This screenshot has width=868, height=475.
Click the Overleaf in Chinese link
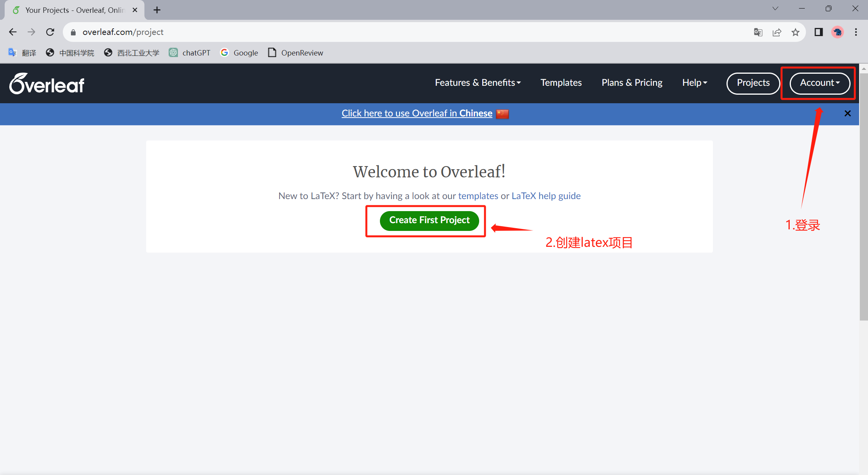coord(417,113)
